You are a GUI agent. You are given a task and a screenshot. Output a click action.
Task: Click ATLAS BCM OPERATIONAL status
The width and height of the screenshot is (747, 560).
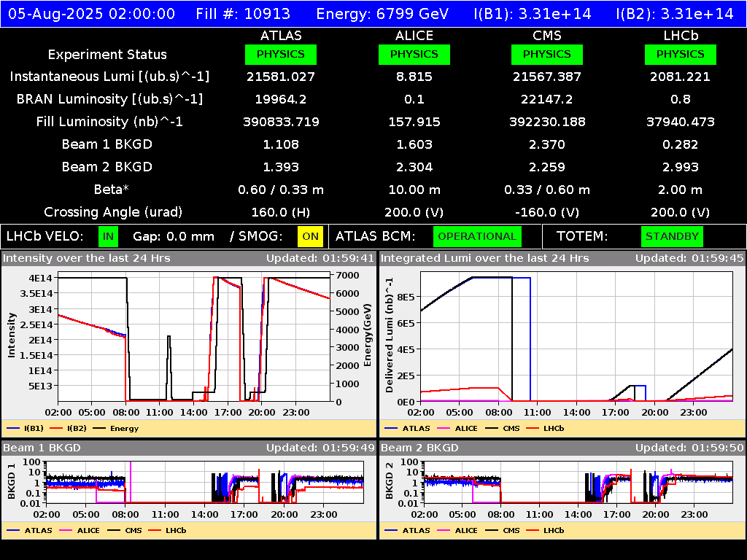477,237
